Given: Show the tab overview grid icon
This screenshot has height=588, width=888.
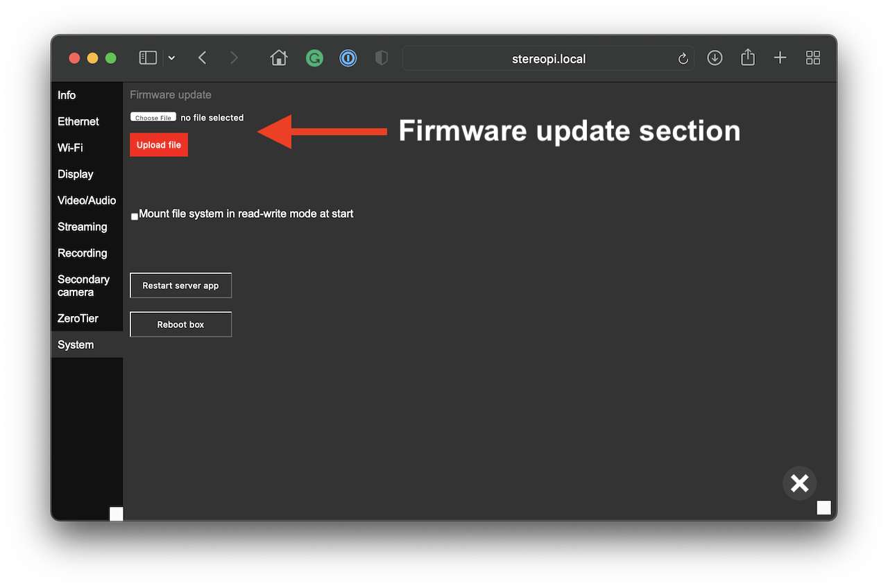Looking at the screenshot, I should [813, 58].
